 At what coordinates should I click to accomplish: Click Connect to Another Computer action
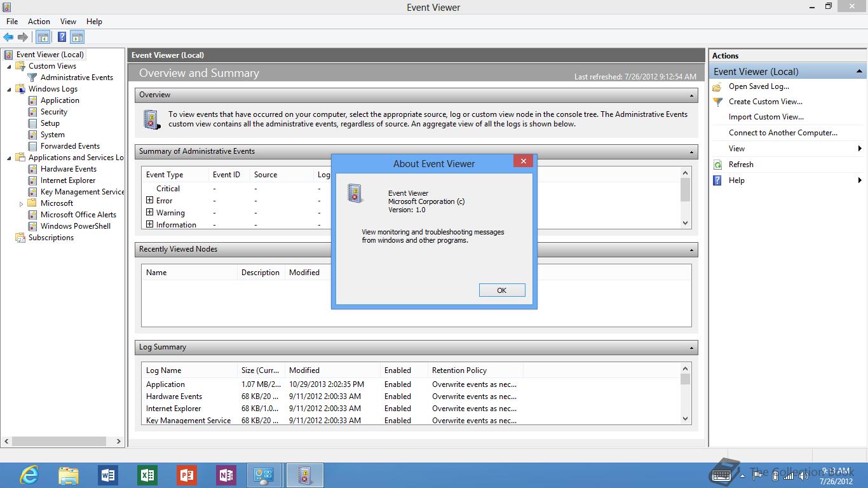click(783, 133)
